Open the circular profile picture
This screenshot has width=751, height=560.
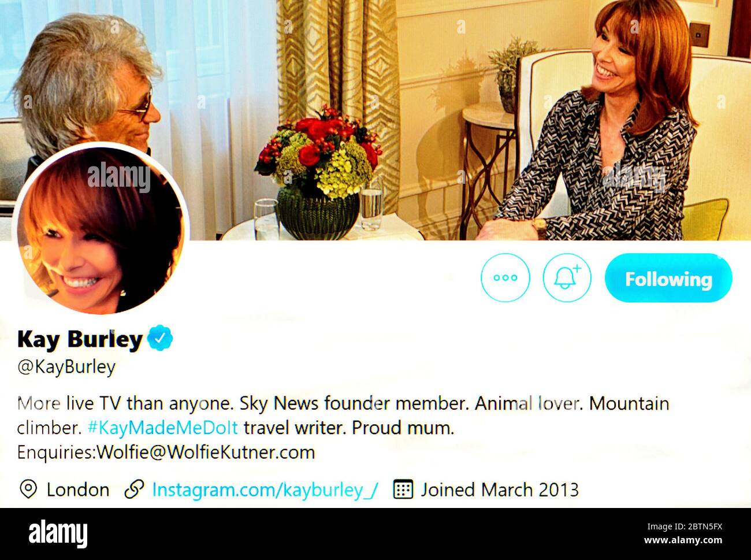tap(101, 229)
